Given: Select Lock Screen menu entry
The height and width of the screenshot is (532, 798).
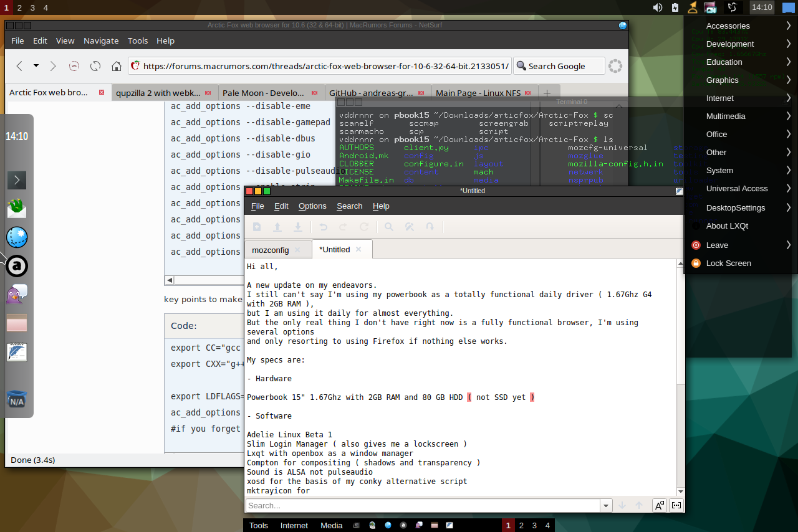Looking at the screenshot, I should click(741, 263).
